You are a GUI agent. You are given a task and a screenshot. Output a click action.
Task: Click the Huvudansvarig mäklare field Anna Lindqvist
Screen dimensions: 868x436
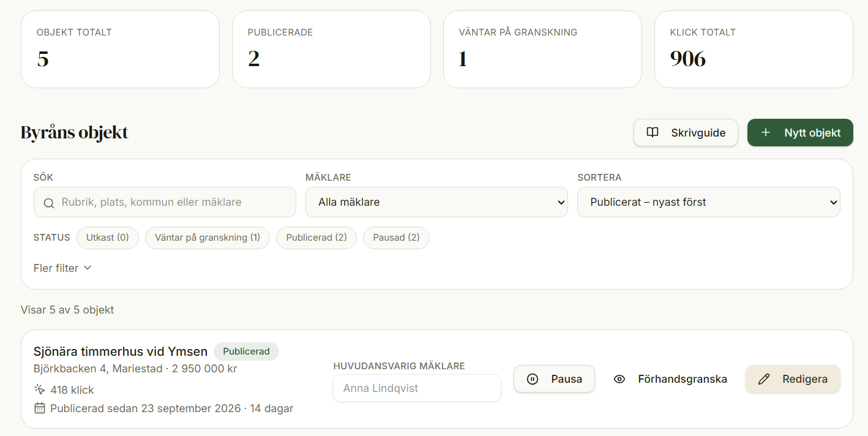[x=417, y=388]
